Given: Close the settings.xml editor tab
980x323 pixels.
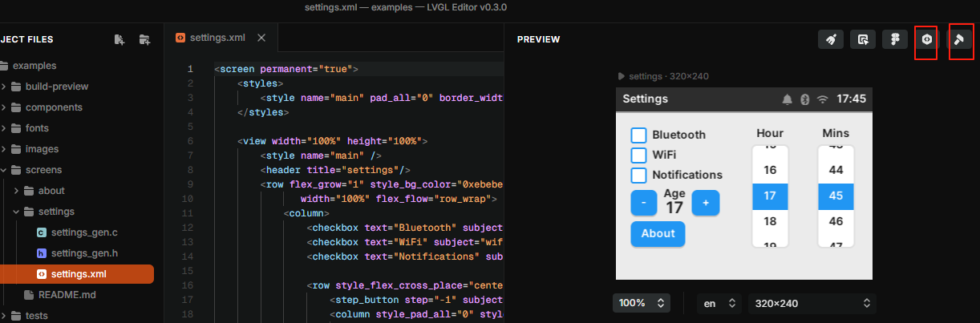Looking at the screenshot, I should click(261, 38).
